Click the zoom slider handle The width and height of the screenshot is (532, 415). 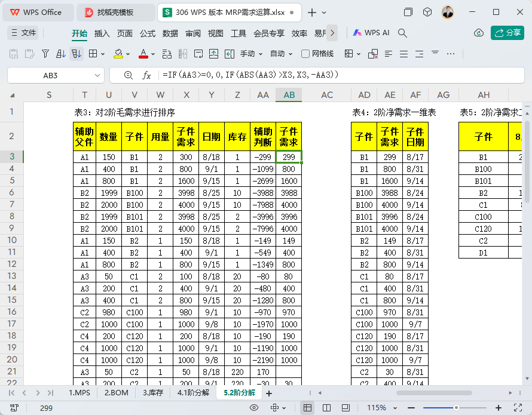(456, 408)
